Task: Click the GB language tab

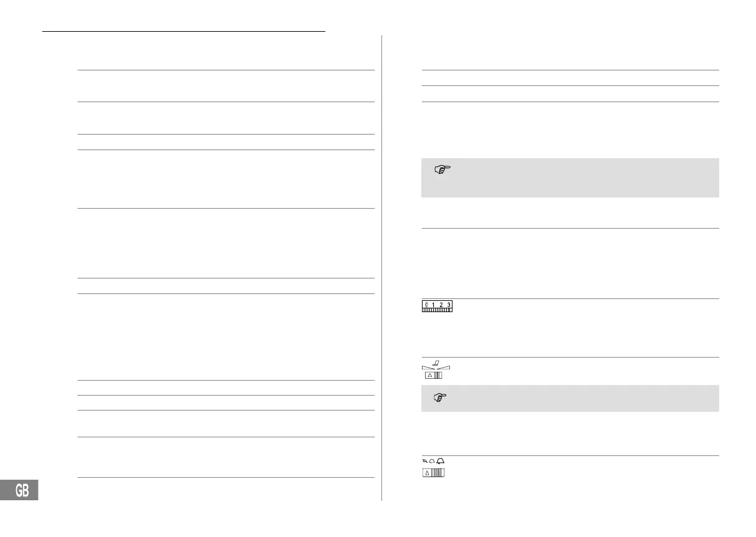Action: pyautogui.click(x=21, y=490)
